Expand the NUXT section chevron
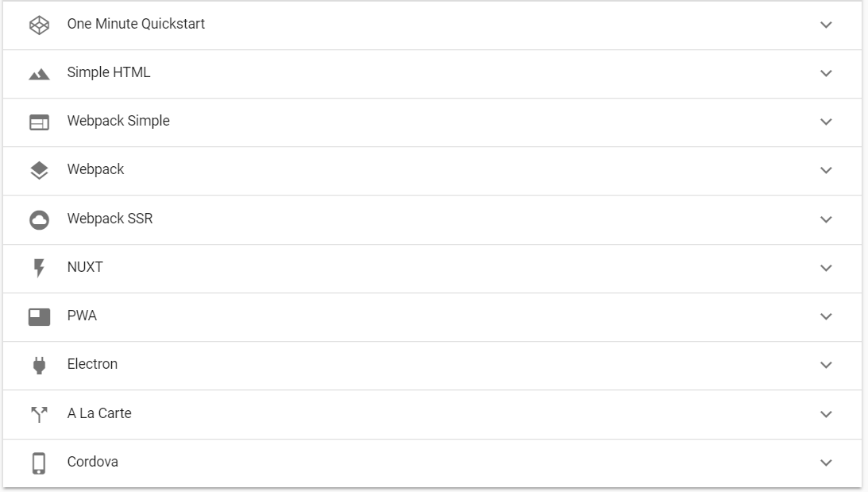This screenshot has width=868, height=492. click(826, 268)
